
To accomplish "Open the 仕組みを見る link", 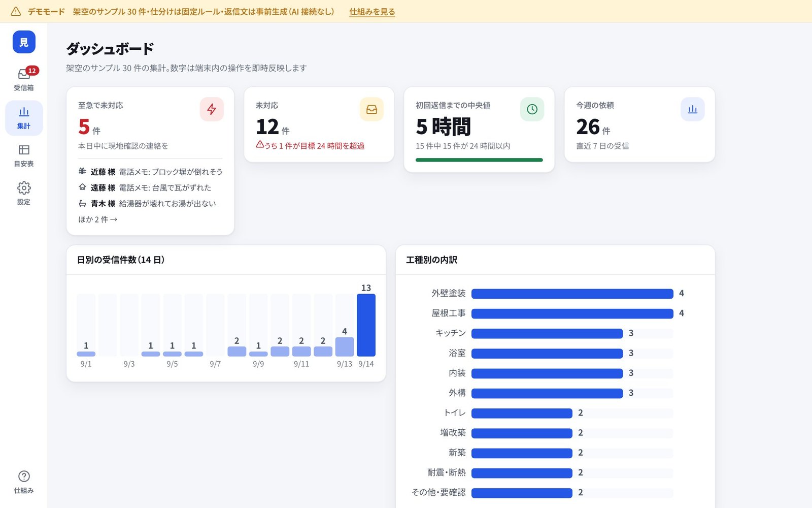I will point(372,12).
